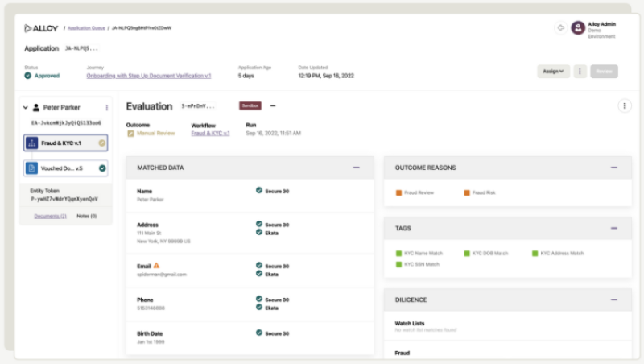Click the Ekata check icon in Email row
This screenshot has width=644, height=364.
point(259,273)
